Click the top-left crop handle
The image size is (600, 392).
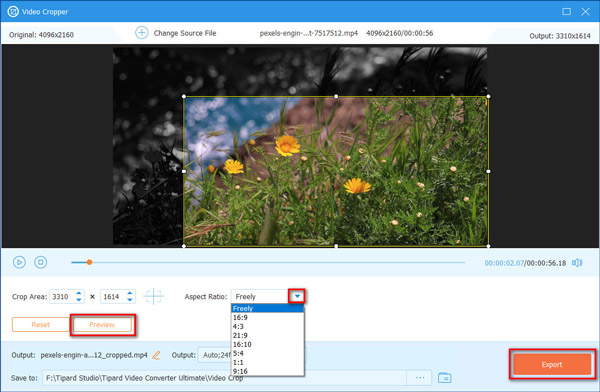coord(184,96)
